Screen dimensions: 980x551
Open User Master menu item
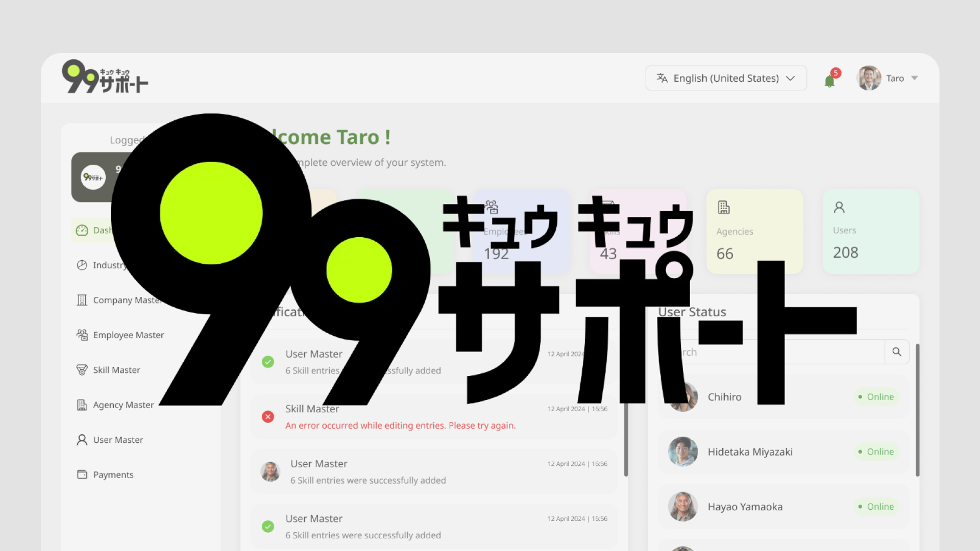118,440
